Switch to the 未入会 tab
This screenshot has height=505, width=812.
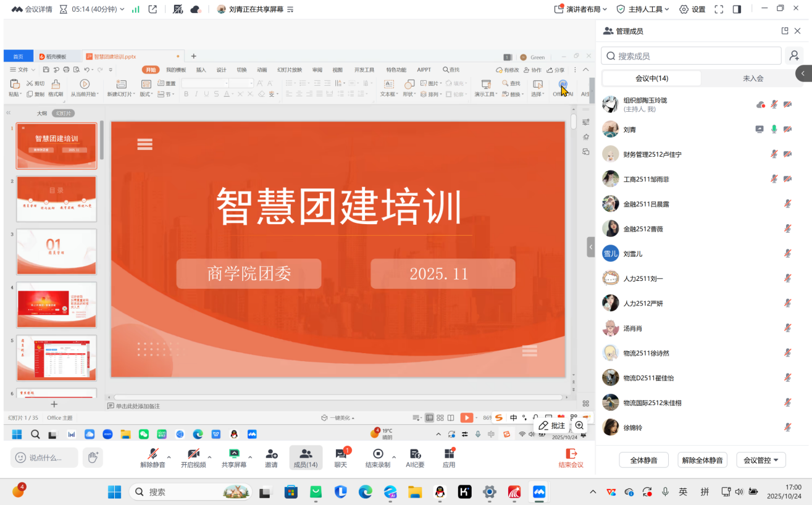click(753, 78)
